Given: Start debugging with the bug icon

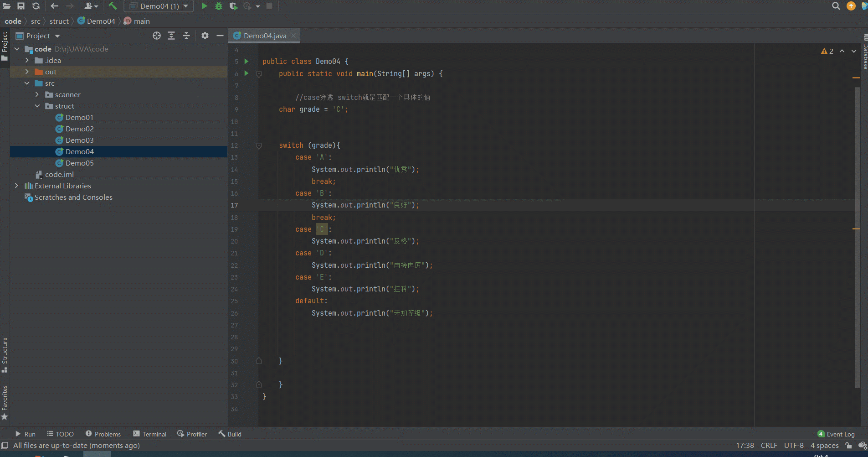Looking at the screenshot, I should click(x=219, y=6).
